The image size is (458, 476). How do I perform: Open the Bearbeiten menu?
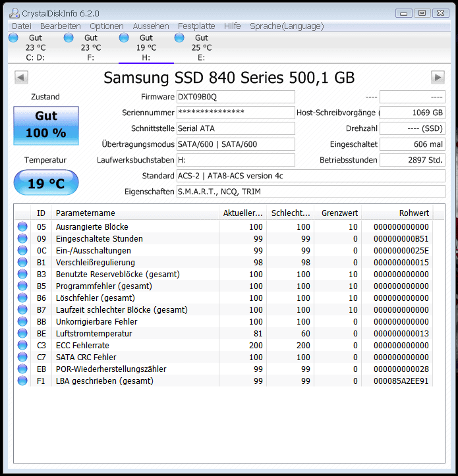61,26
